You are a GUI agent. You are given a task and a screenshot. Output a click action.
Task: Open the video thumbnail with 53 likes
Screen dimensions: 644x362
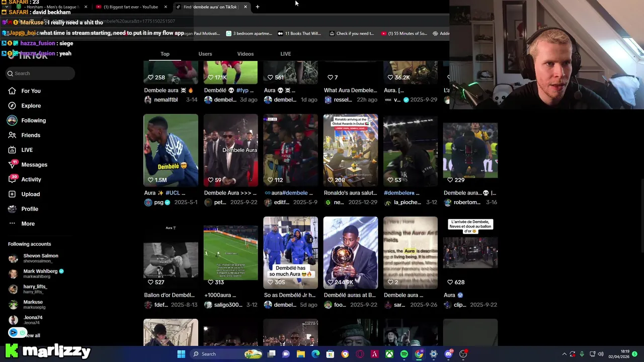pos(410,150)
